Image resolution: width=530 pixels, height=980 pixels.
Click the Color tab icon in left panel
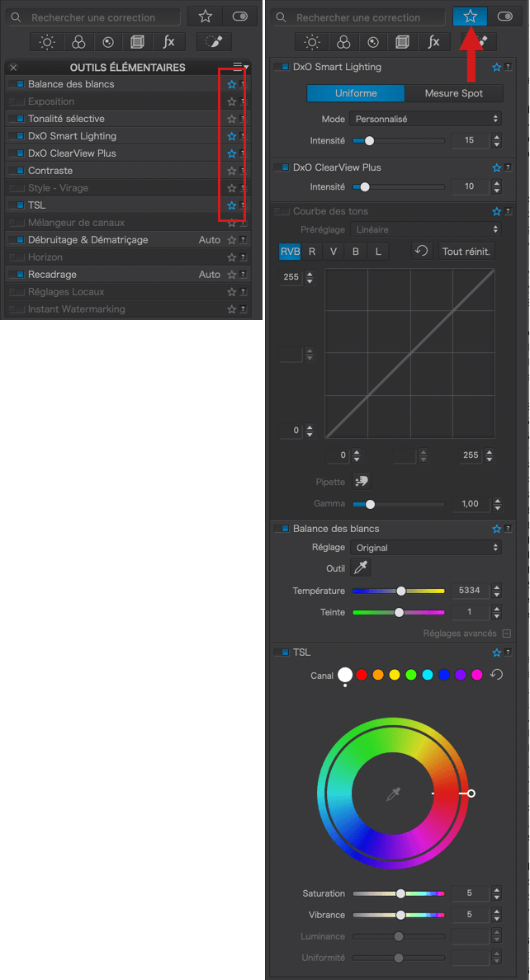(x=78, y=43)
